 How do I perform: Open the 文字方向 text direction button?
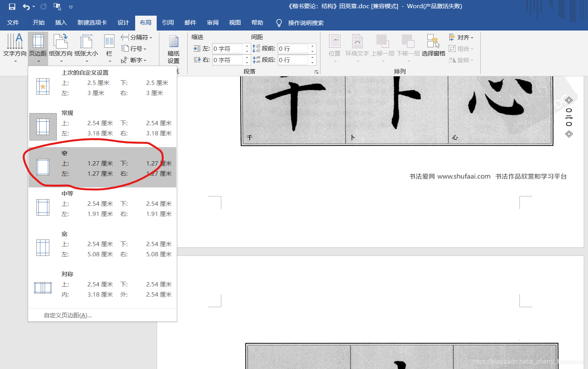[15, 49]
